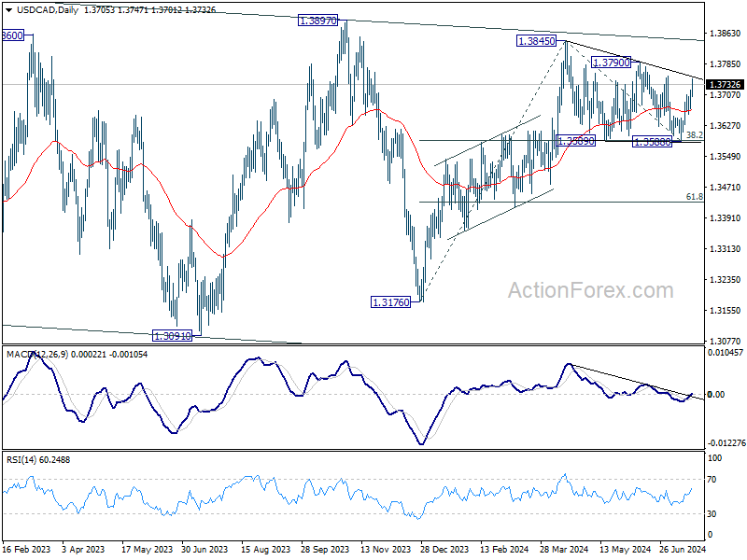Click '1.38630' on the price axis
Image resolution: width=747 pixels, height=560 pixels.
(x=726, y=34)
